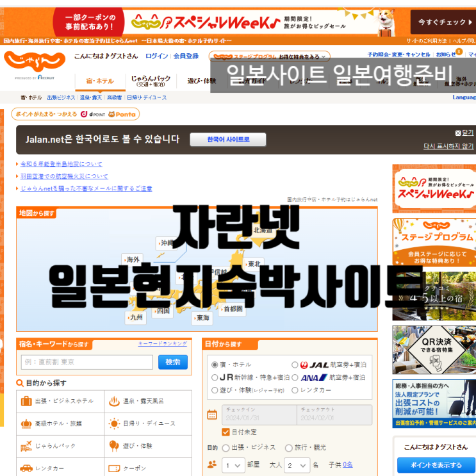Click 다시 표시하지 않기 link
The image size is (476, 476).
coord(448,146)
